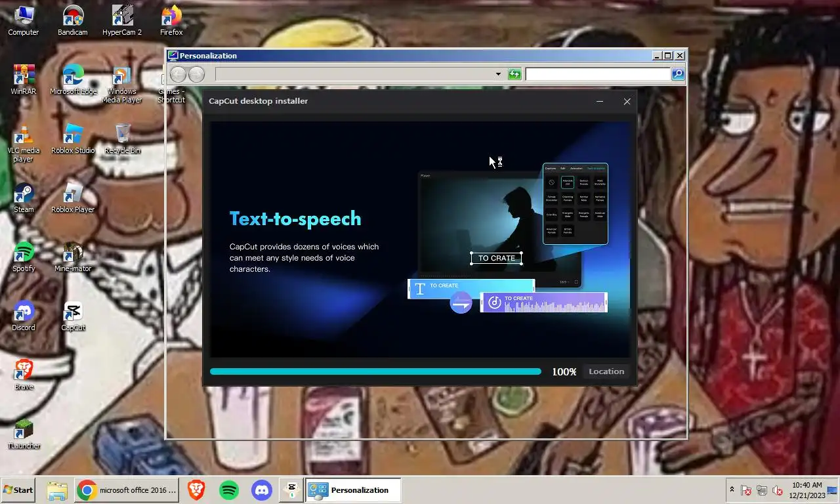Select the Spotify desktop shortcut
The width and height of the screenshot is (840, 504).
tap(23, 257)
